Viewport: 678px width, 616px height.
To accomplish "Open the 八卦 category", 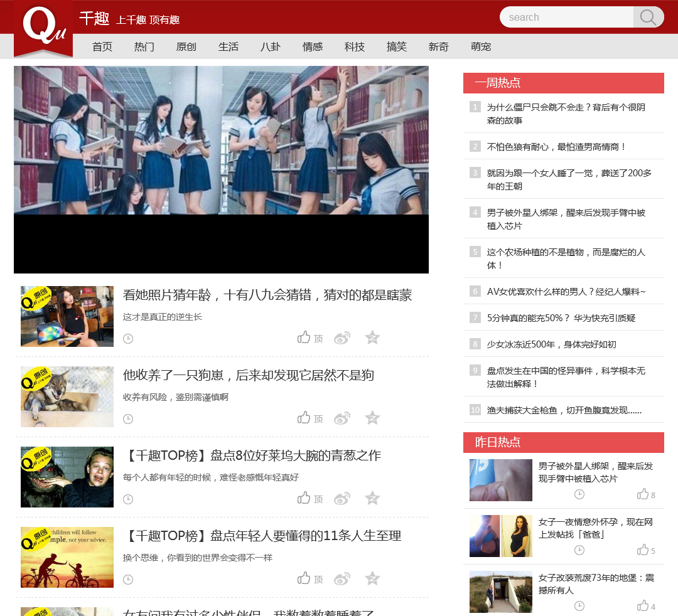I will pos(271,46).
